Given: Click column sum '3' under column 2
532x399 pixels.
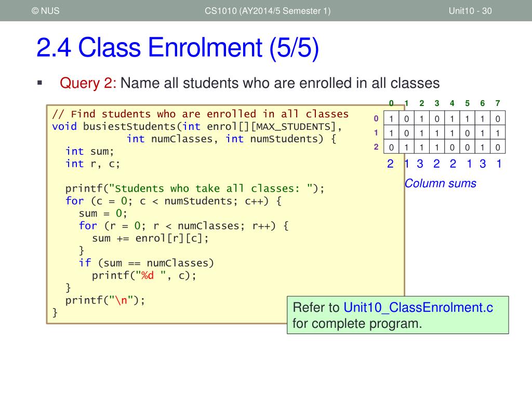Looking at the screenshot, I should pyautogui.click(x=420, y=164).
